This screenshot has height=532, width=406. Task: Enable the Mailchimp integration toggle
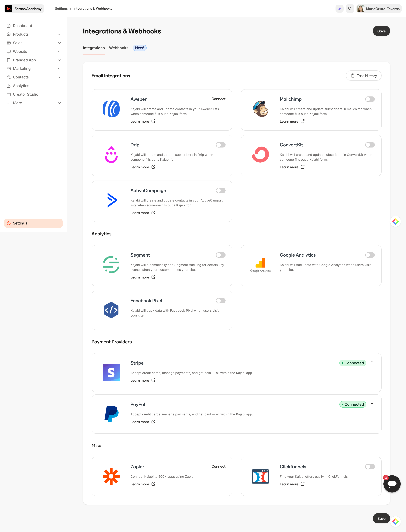[x=370, y=99]
